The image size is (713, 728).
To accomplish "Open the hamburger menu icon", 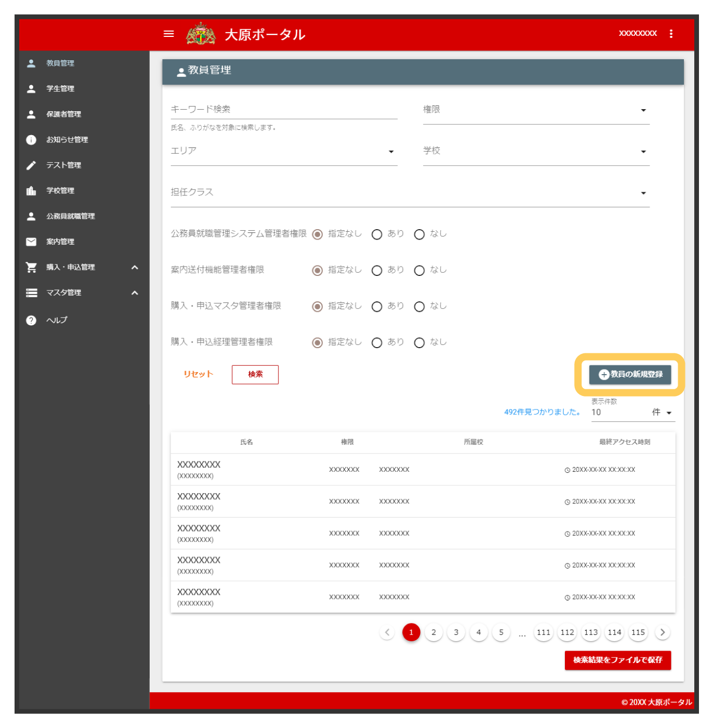I will tap(168, 34).
